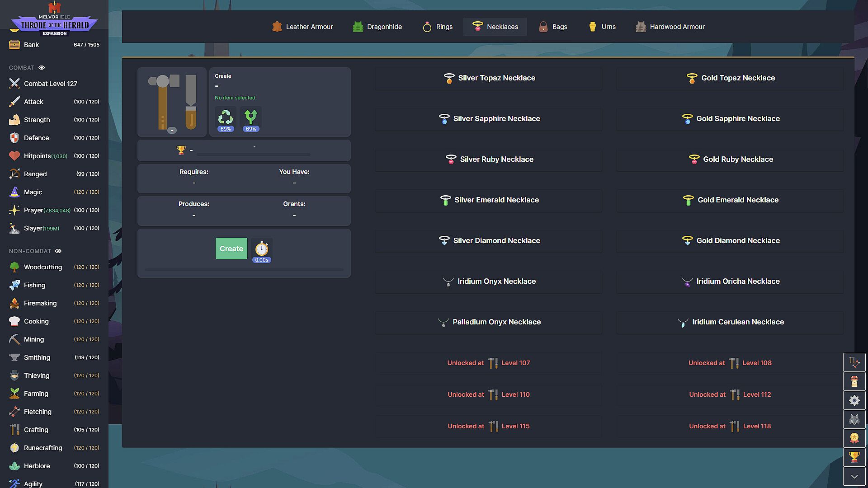Click the settings gear in right sidebar
The image size is (868, 488).
pyautogui.click(x=854, y=400)
